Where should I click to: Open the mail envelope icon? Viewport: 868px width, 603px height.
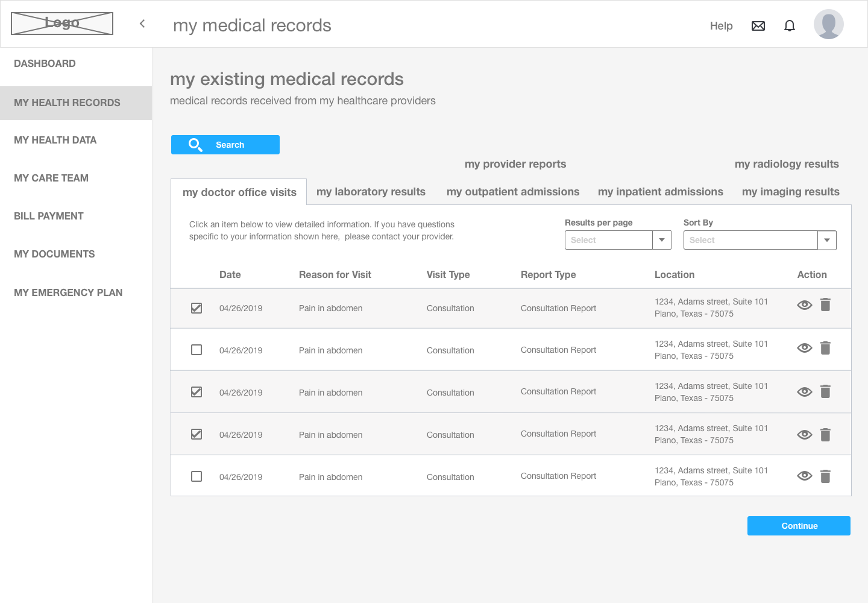[758, 25]
